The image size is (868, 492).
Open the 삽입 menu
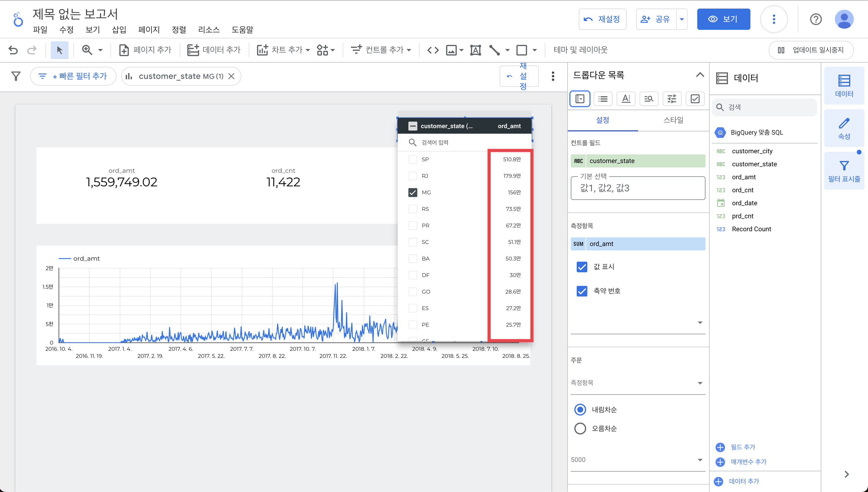(x=119, y=30)
